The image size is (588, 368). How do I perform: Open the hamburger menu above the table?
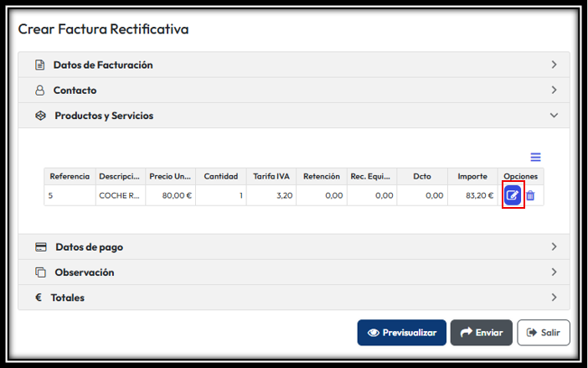click(x=535, y=157)
